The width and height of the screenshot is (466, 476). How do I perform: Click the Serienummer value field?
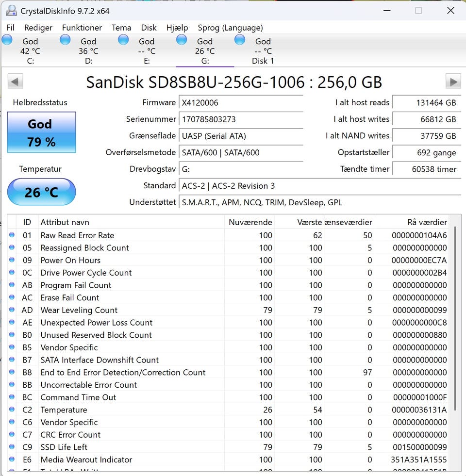241,119
